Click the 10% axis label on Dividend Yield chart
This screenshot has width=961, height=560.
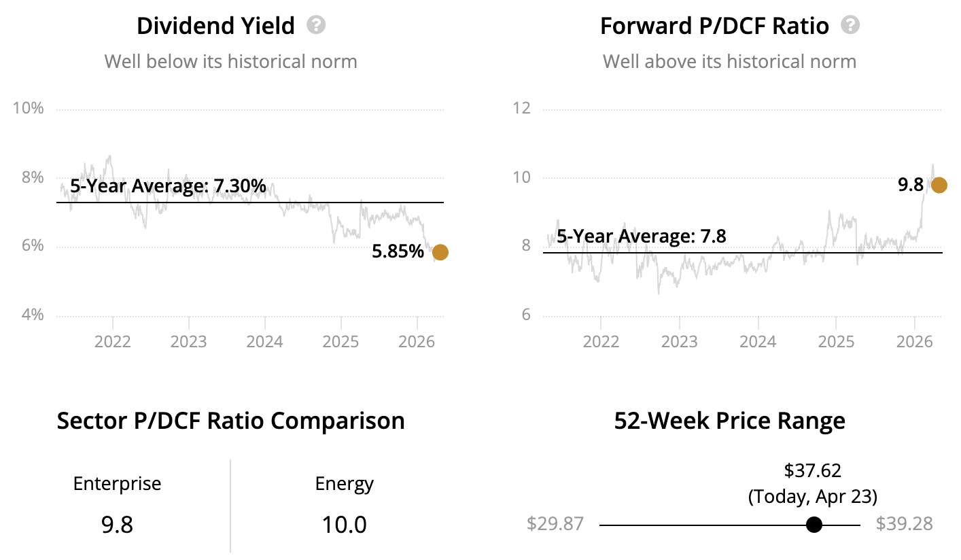click(29, 109)
